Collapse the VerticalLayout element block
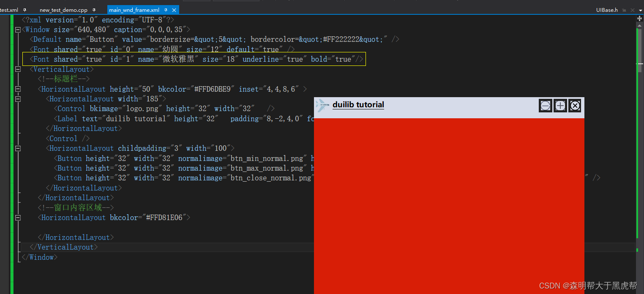This screenshot has width=644, height=294. 18,69
